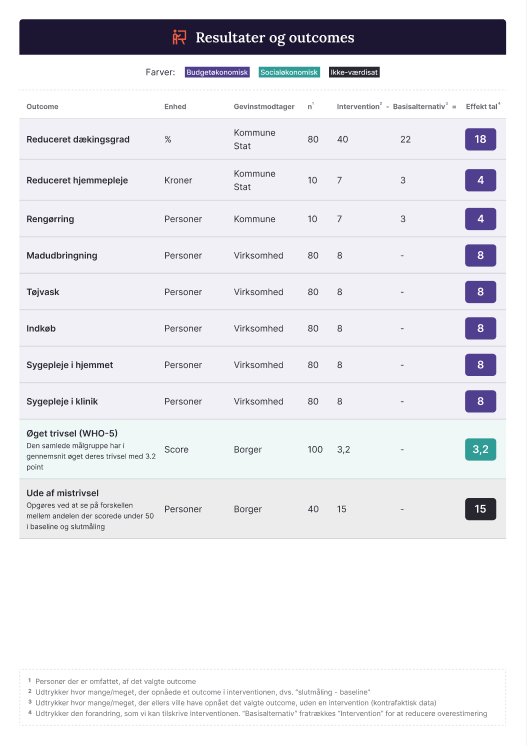
Task: Select the Tøjvask outcome row title
Action: click(x=43, y=292)
